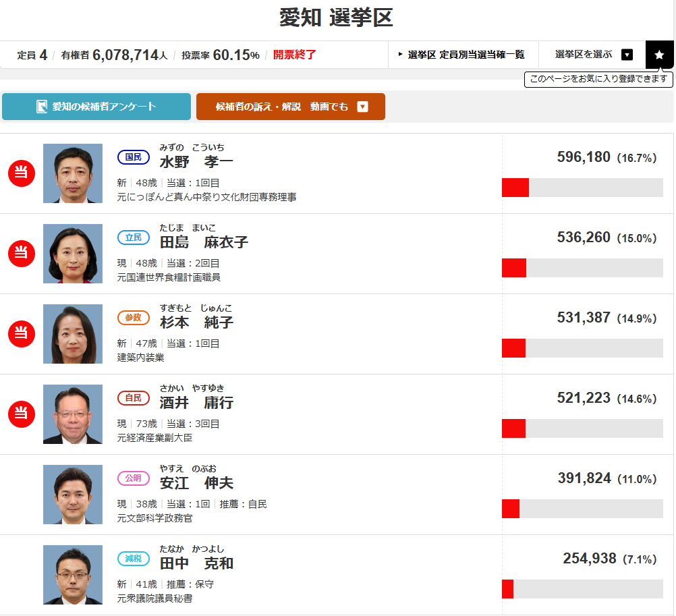This screenshot has width=676, height=616.
Task: Click the white arrow on orange button
Action: [362, 107]
